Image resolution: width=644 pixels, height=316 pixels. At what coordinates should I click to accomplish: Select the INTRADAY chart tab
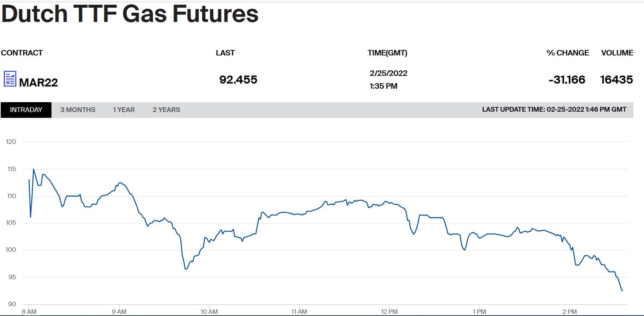tap(26, 110)
